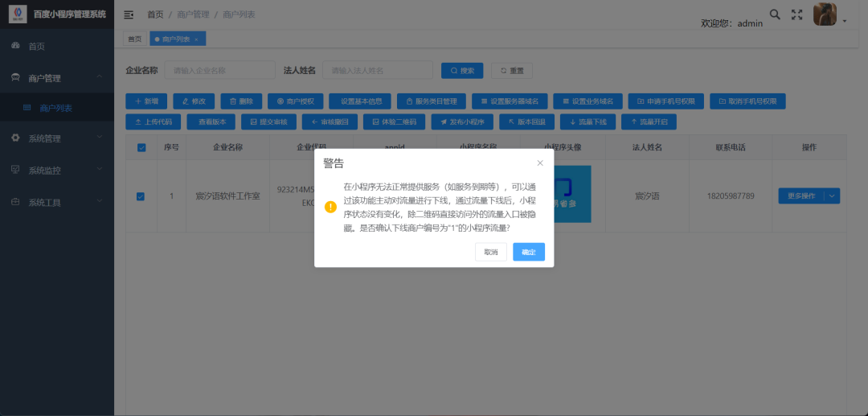Click the 搜索 button
Screen dimensions: 868x416
coord(462,71)
